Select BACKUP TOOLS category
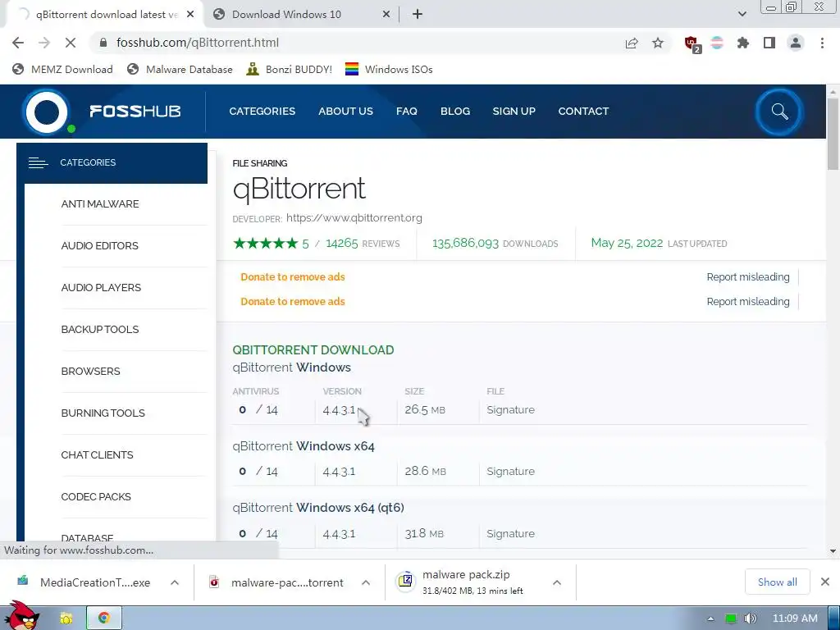Viewport: 840px width, 630px height. coord(100,330)
